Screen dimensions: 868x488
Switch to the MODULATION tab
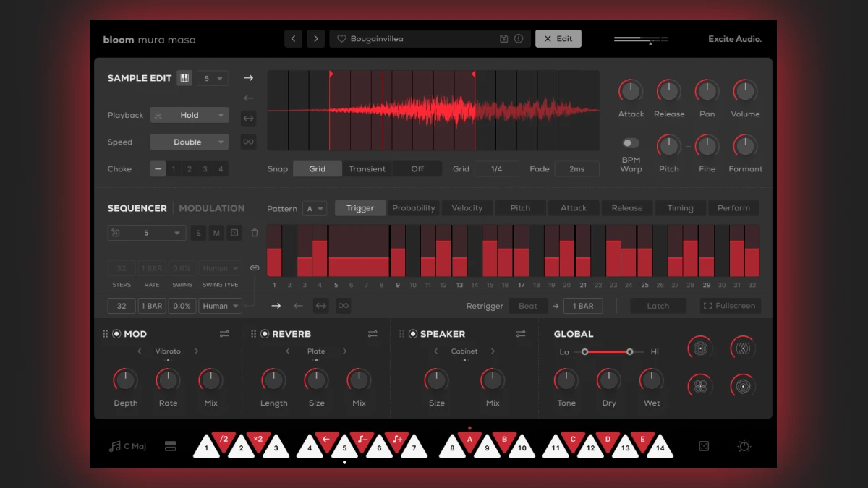pos(211,208)
